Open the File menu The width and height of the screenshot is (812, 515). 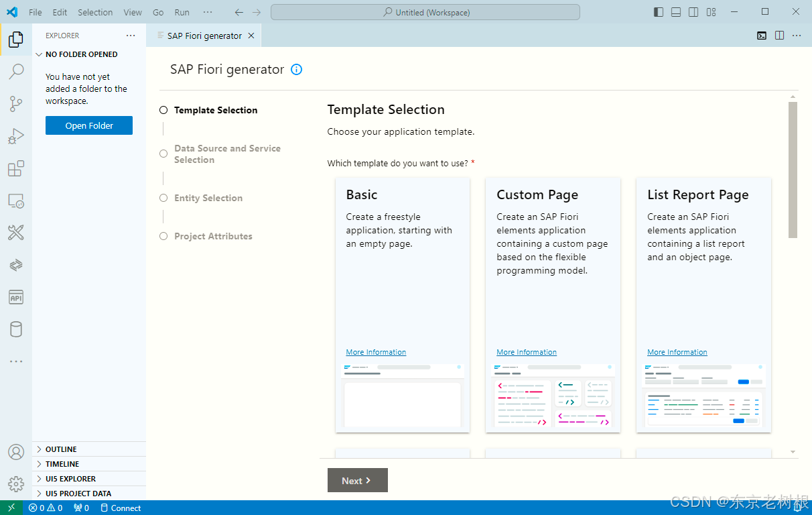tap(36, 12)
